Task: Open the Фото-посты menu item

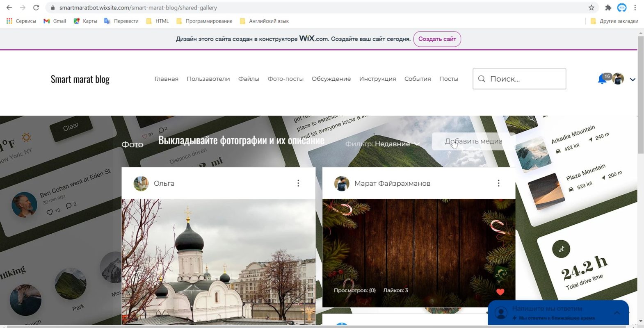Action: [x=285, y=79]
